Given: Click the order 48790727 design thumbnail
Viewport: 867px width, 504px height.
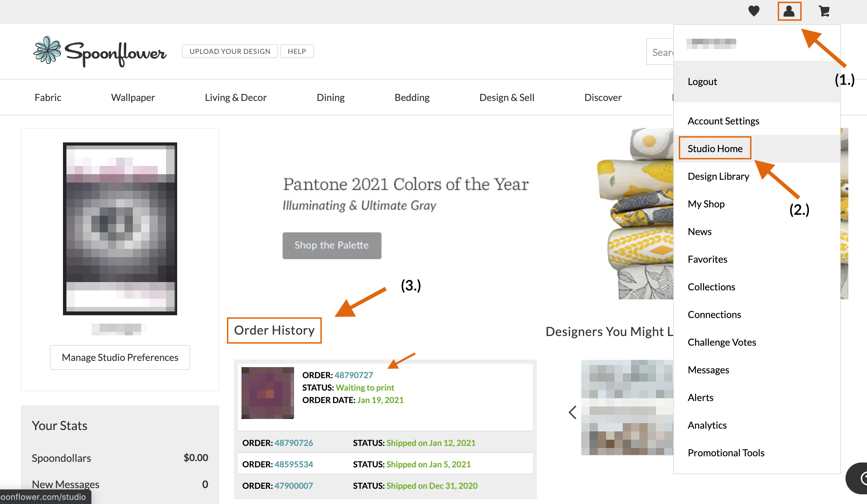Looking at the screenshot, I should coord(268,393).
